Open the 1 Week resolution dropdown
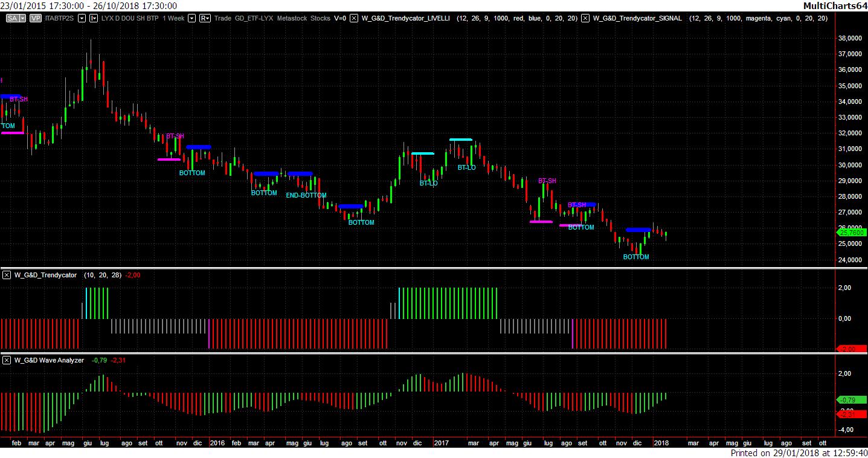868x458 pixels. click(192, 18)
